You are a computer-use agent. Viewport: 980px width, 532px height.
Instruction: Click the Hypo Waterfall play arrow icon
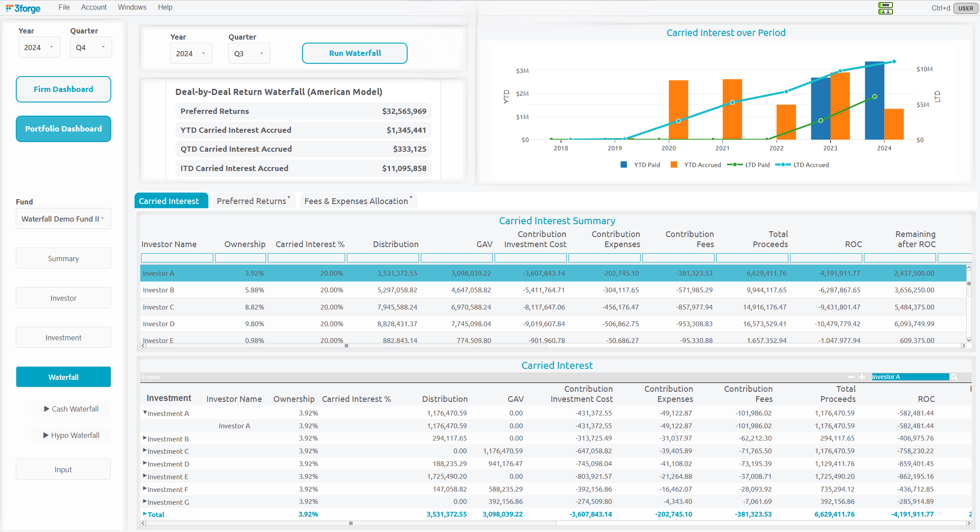(46, 435)
